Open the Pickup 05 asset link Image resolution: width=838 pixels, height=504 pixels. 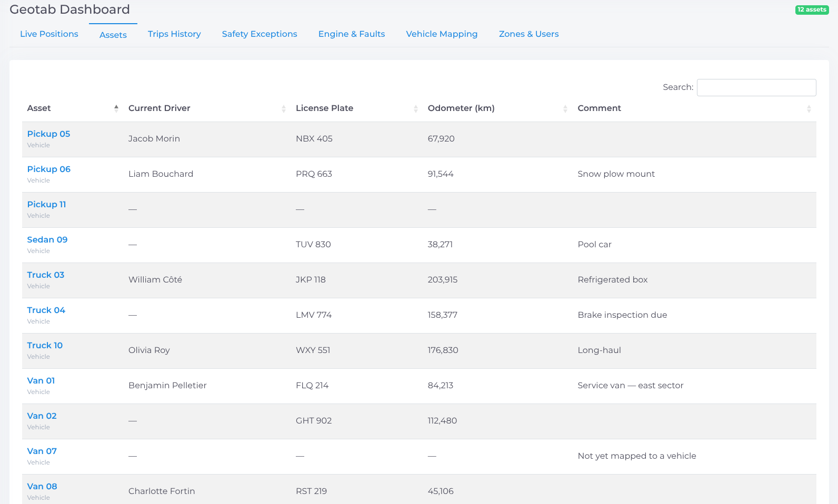(x=48, y=134)
